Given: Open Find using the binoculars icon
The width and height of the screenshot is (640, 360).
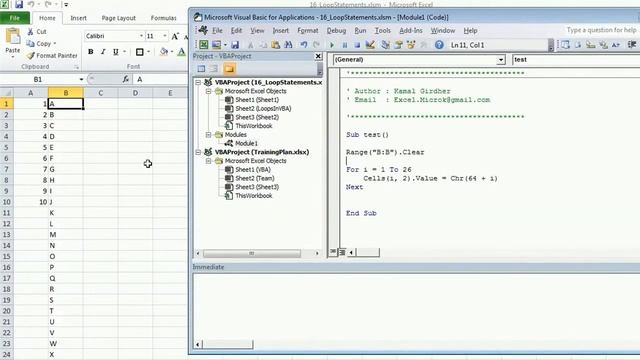Looking at the screenshot, I should (x=288, y=45).
